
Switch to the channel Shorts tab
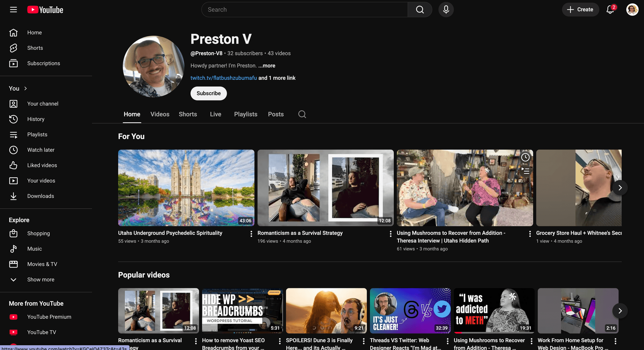(x=188, y=114)
